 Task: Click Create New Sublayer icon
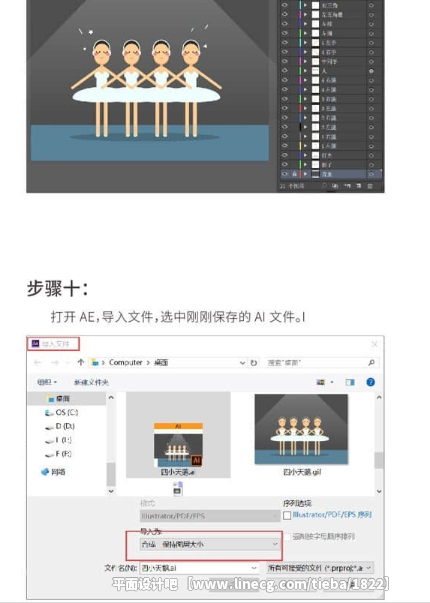(x=347, y=186)
